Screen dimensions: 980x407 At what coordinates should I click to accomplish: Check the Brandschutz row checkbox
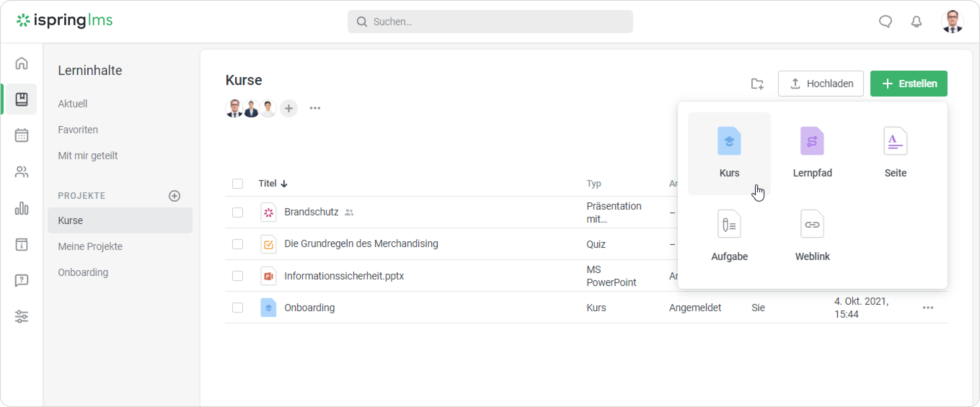click(x=237, y=212)
